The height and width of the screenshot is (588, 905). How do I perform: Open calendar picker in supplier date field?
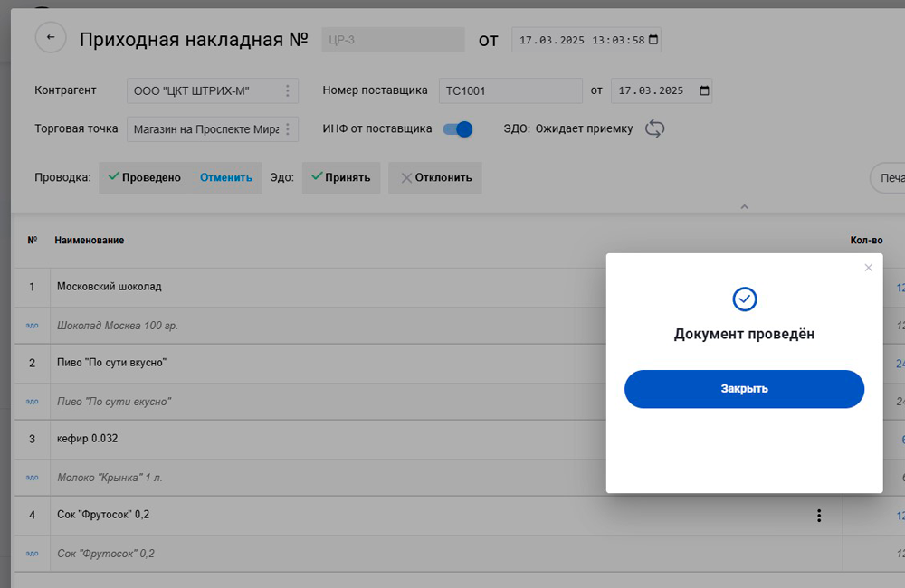704,90
